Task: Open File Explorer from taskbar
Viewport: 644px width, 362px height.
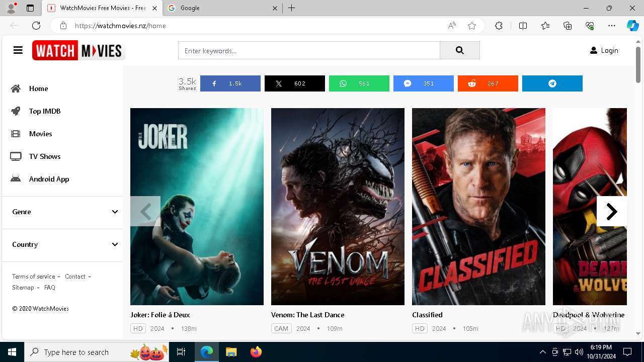Action: 231,352
